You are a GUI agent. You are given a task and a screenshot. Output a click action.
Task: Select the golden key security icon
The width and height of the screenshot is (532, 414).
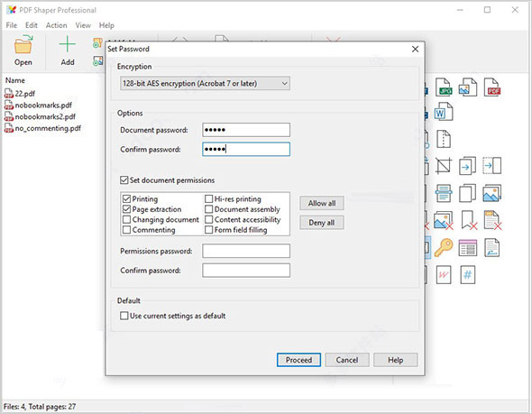click(444, 248)
